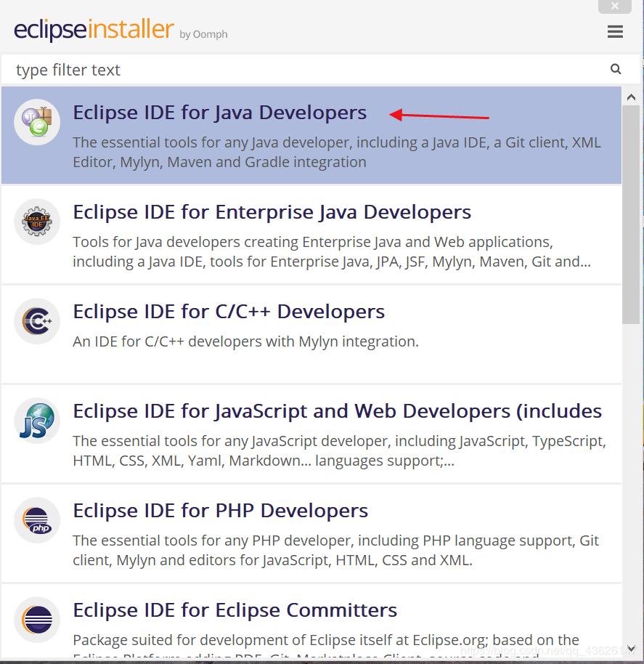Viewport: 644px width, 664px height.
Task: Click the Java Developers package icon
Action: point(37,122)
